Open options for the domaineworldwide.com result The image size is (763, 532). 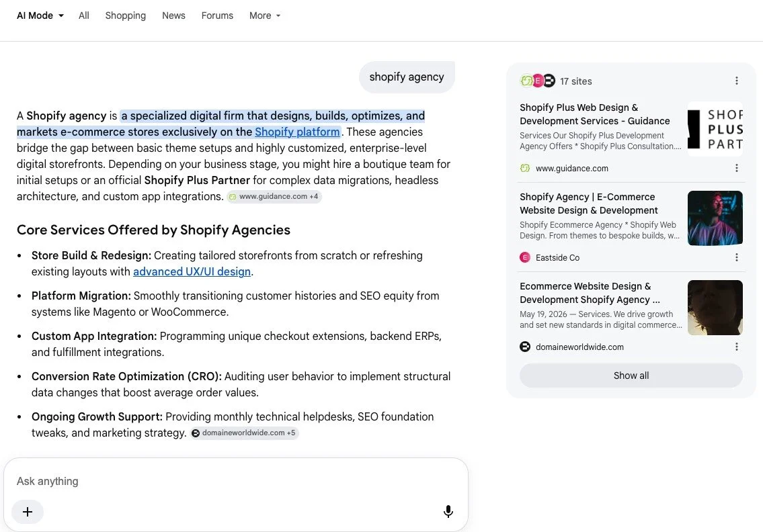[x=737, y=347]
